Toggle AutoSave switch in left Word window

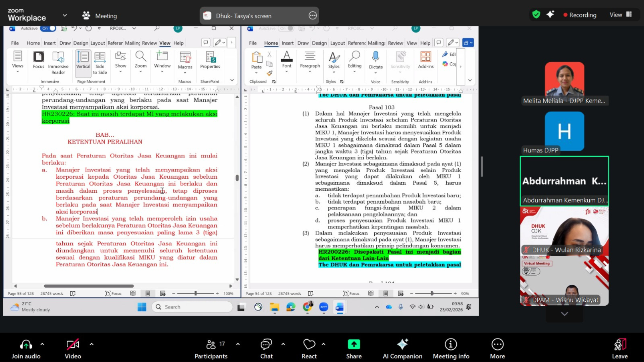(x=49, y=28)
